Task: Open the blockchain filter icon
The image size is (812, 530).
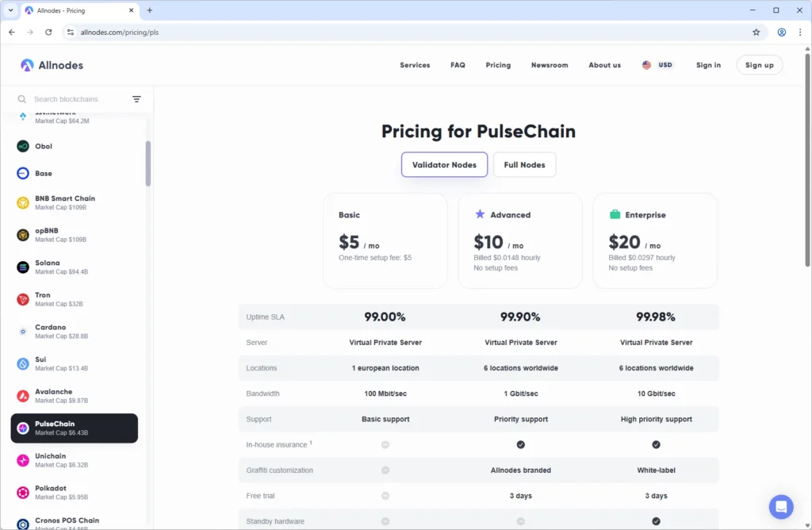Action: 136,99
